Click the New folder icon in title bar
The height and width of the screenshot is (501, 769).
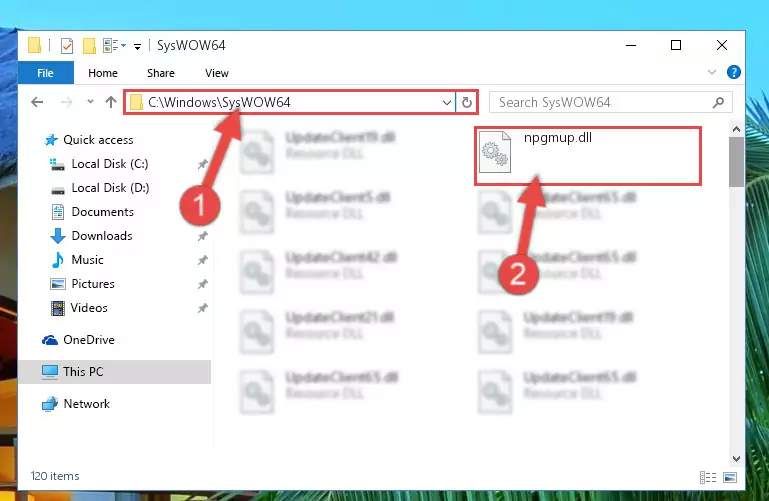click(89, 46)
